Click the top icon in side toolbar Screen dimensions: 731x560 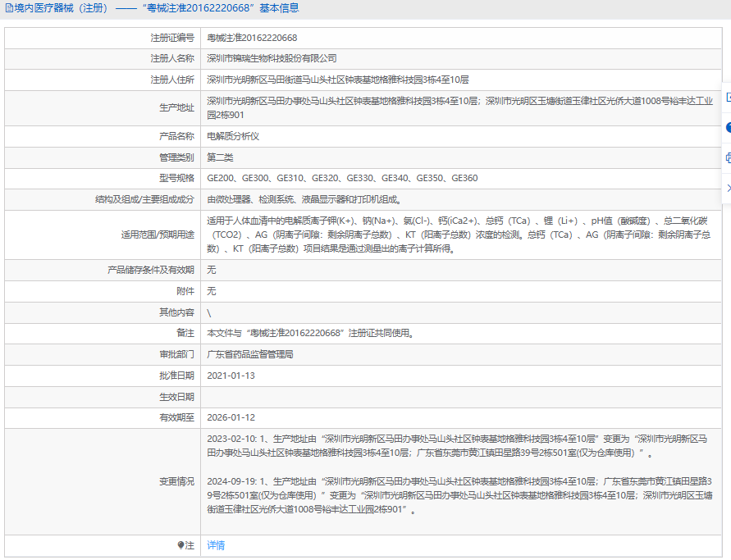click(x=728, y=97)
